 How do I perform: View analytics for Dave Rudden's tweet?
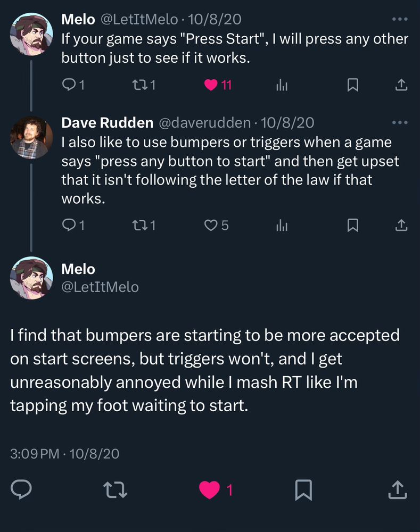point(282,226)
